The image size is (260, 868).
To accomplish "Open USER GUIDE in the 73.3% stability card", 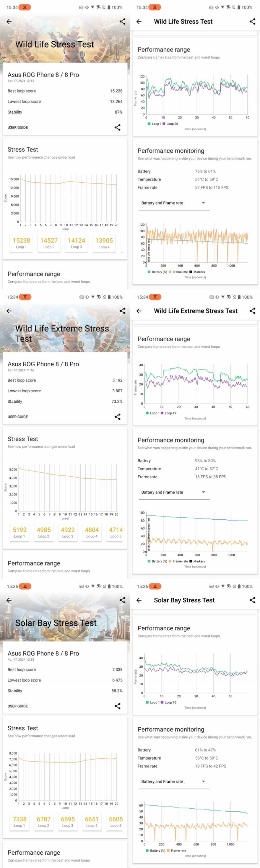I will coord(18,417).
